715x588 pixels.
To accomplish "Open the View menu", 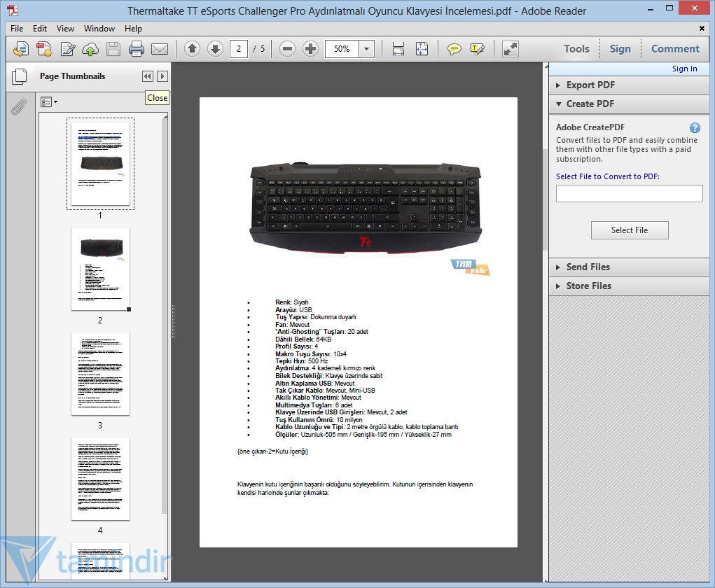I will coord(65,28).
